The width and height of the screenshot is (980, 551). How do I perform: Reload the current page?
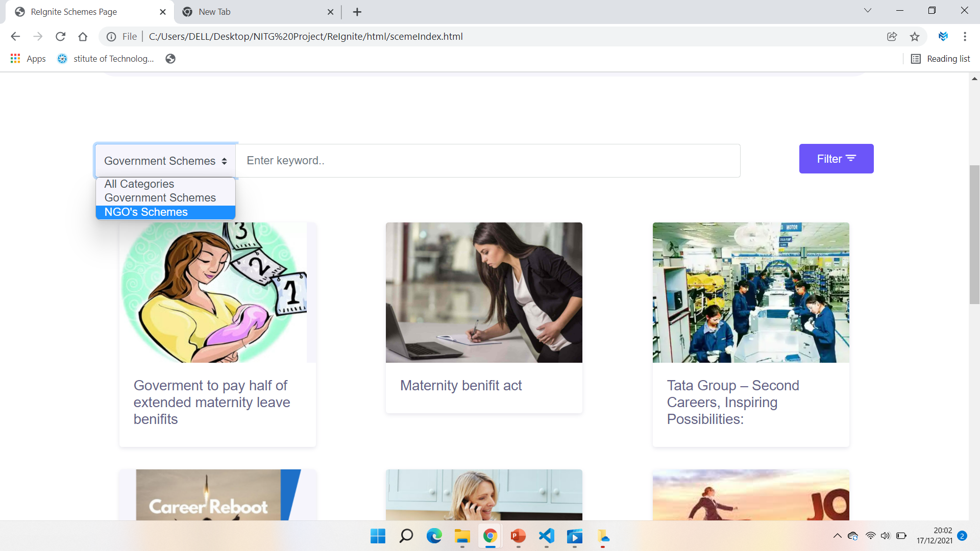60,36
